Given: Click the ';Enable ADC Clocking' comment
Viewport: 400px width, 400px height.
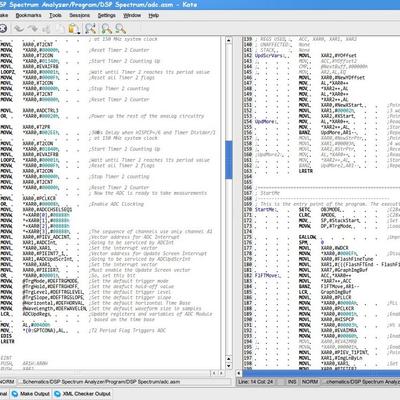Looking at the screenshot, I should 116,204.
